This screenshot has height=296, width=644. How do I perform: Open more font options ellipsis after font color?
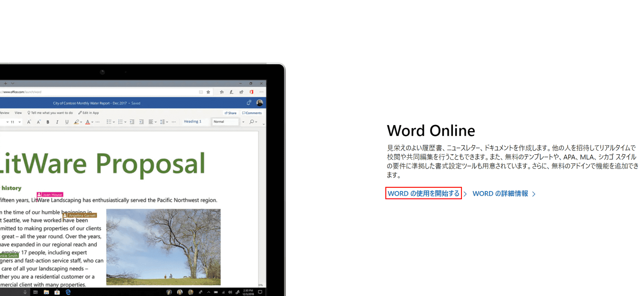coord(98,122)
